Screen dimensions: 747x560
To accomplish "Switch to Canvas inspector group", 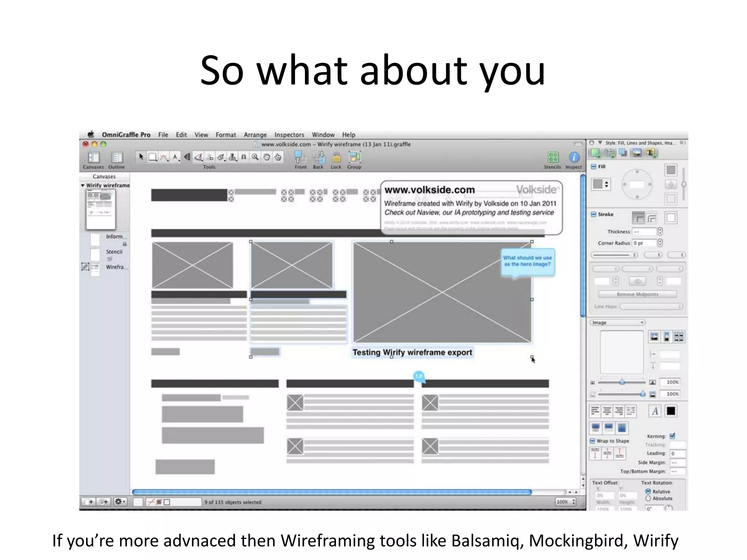I will (623, 153).
